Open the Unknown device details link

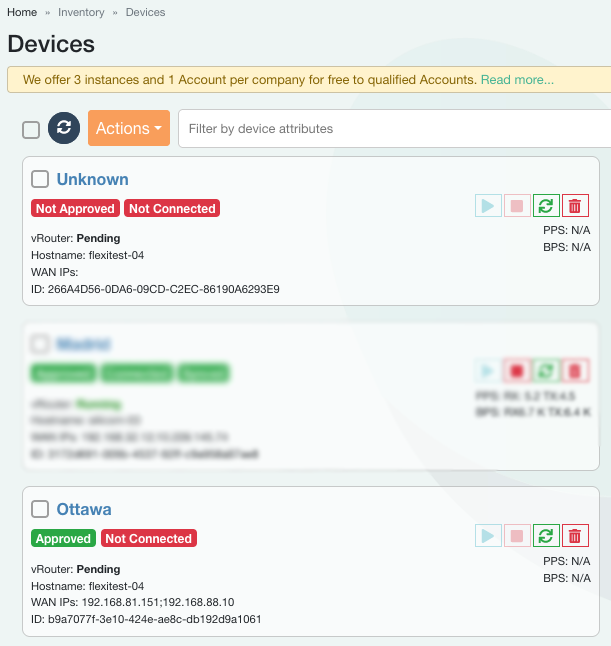click(x=92, y=179)
